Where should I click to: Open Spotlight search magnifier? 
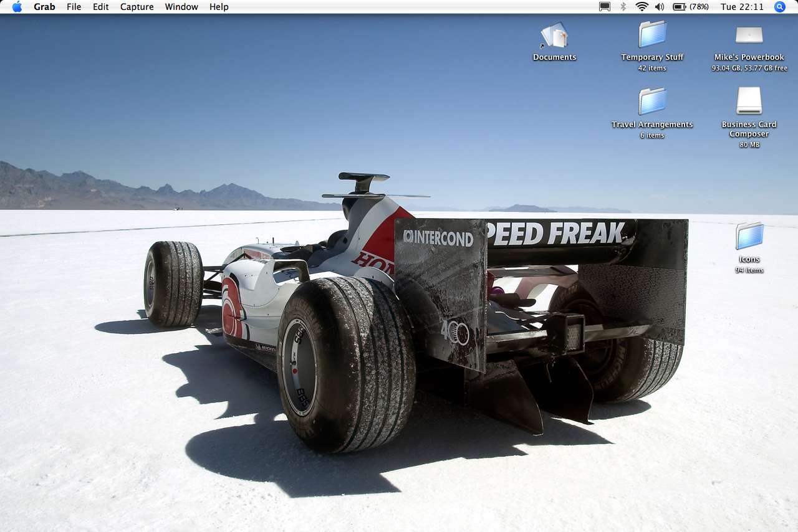point(780,7)
